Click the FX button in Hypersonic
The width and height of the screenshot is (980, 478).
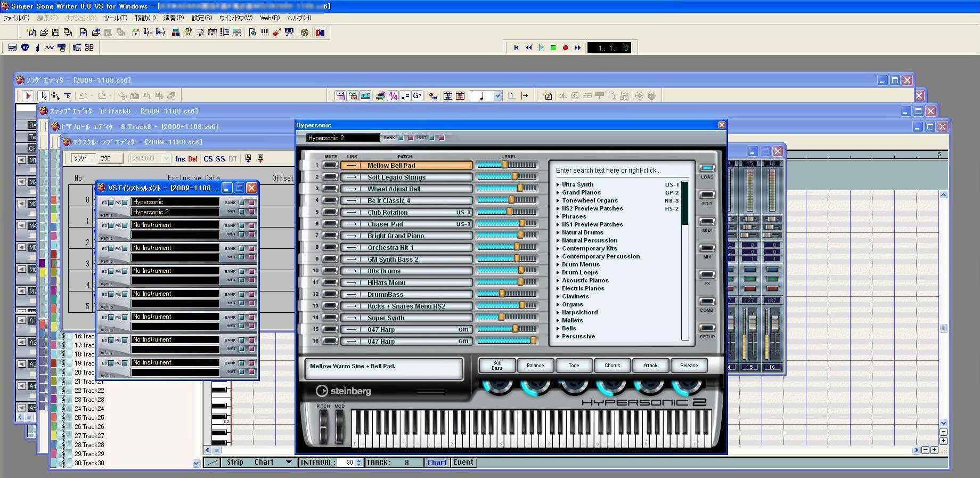(707, 275)
